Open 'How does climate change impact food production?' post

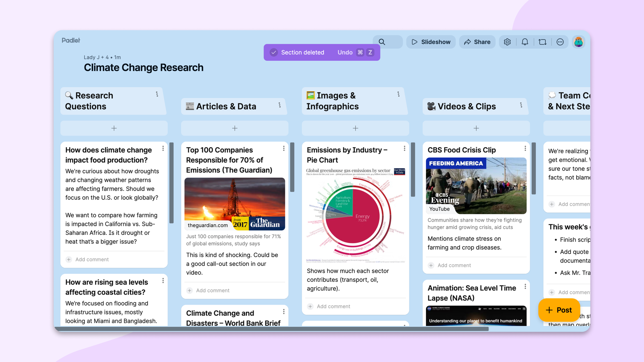[x=109, y=155]
